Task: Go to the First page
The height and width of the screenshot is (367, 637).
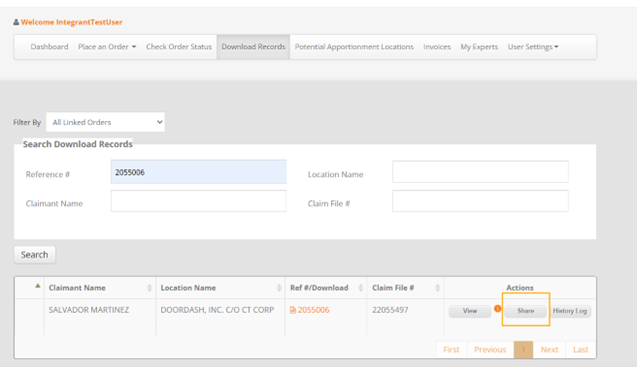Action: pyautogui.click(x=451, y=350)
